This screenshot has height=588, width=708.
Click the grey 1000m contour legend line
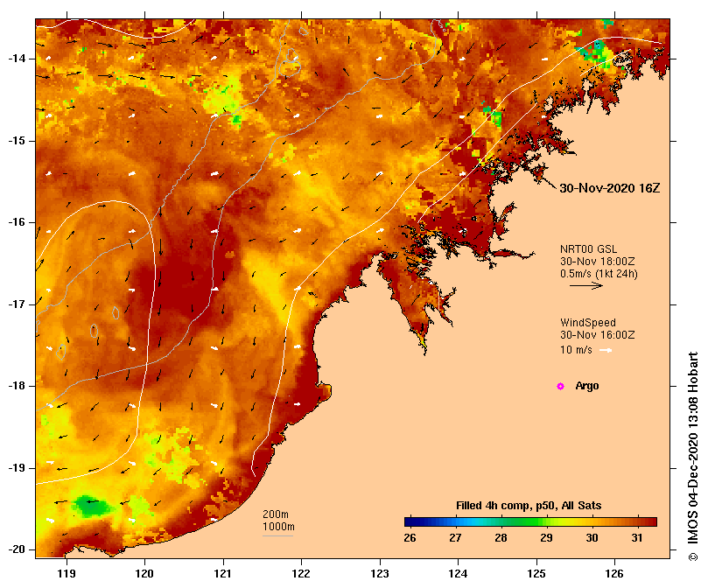277,536
